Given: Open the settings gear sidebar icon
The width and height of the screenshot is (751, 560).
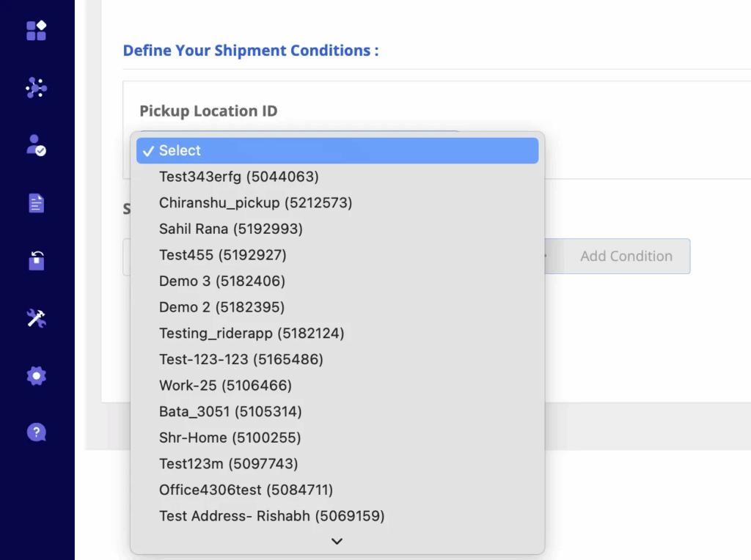Looking at the screenshot, I should [x=37, y=376].
